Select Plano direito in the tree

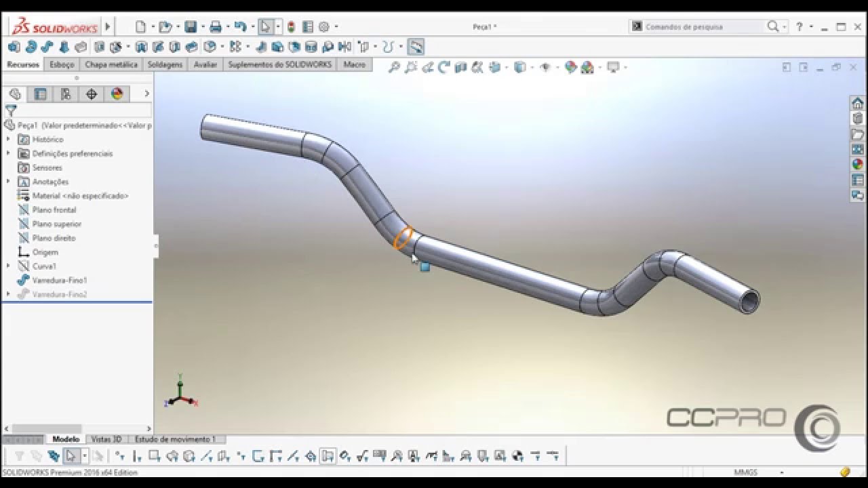coord(54,238)
